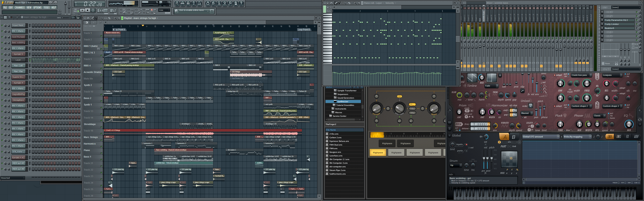Switch to Harmor part B tab
644x201 pixels.
[513, 137]
